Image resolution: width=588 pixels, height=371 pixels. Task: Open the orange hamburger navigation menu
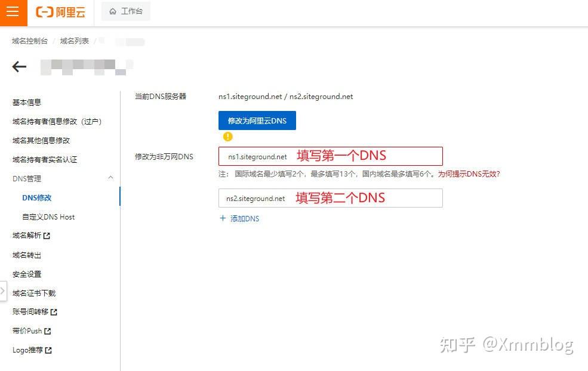point(13,12)
